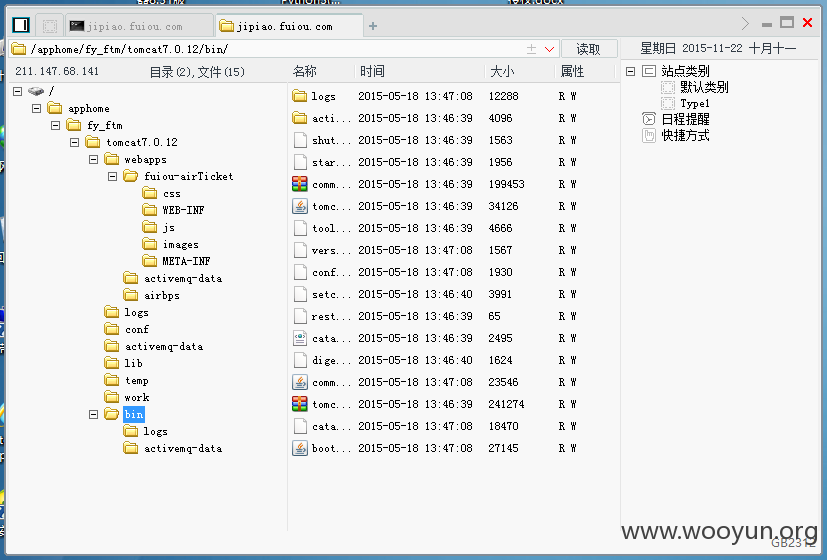The height and width of the screenshot is (560, 827).
Task: Sort by the 属性 column header
Action: coord(572,71)
